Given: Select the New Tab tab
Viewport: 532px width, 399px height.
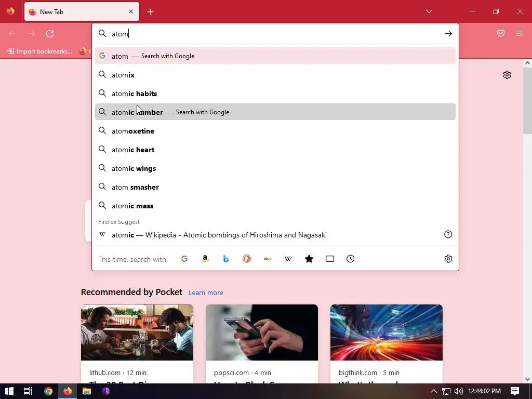Looking at the screenshot, I should [82, 11].
